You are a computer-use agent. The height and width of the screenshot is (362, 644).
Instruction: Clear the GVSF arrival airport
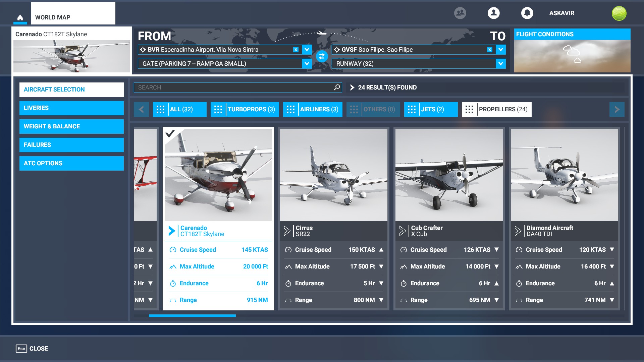click(489, 50)
